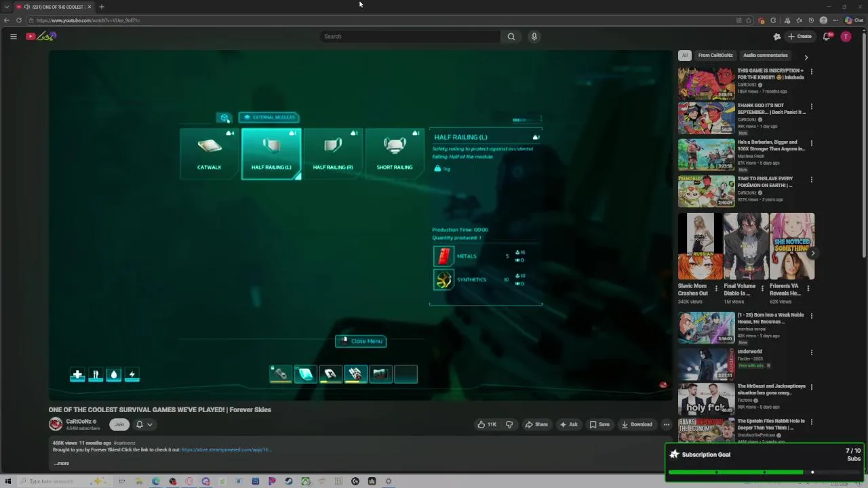The width and height of the screenshot is (868, 488).
Task: Open the subscription notification bell dropdown
Action: pos(144,424)
